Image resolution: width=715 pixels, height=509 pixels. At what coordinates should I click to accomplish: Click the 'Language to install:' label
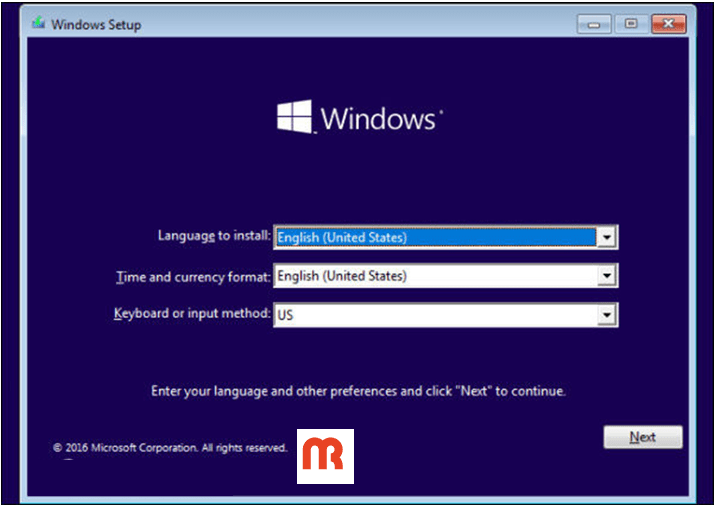coord(214,235)
